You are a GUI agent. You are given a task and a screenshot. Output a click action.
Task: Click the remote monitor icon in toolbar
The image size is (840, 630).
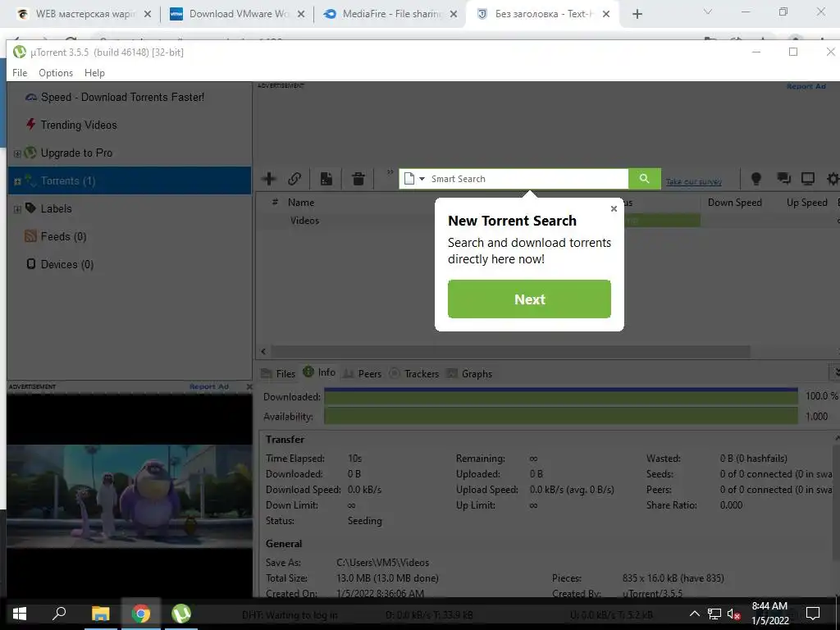point(807,178)
